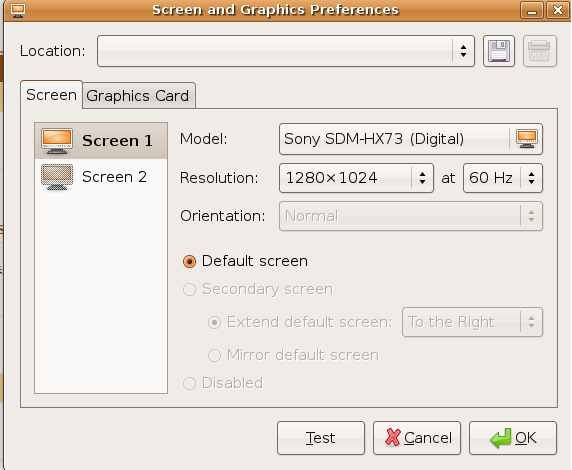Open the 60 Hz refresh rate dropdown

click(x=503, y=178)
